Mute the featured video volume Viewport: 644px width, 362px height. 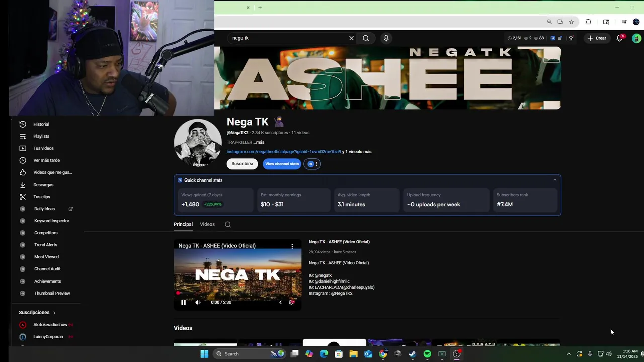click(x=198, y=302)
